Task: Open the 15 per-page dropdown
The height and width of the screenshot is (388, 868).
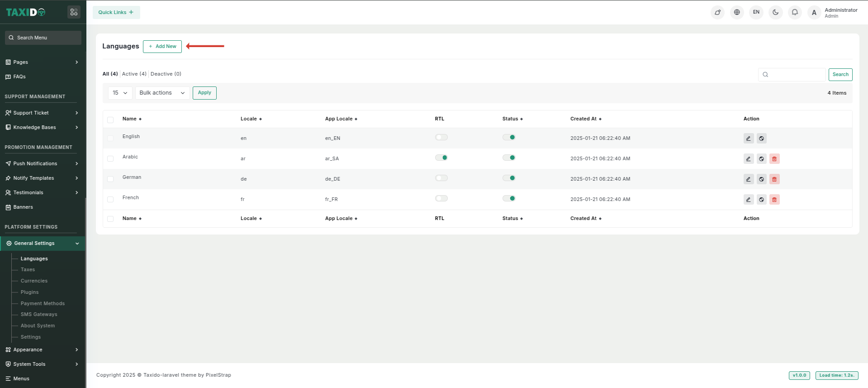Action: [x=120, y=93]
